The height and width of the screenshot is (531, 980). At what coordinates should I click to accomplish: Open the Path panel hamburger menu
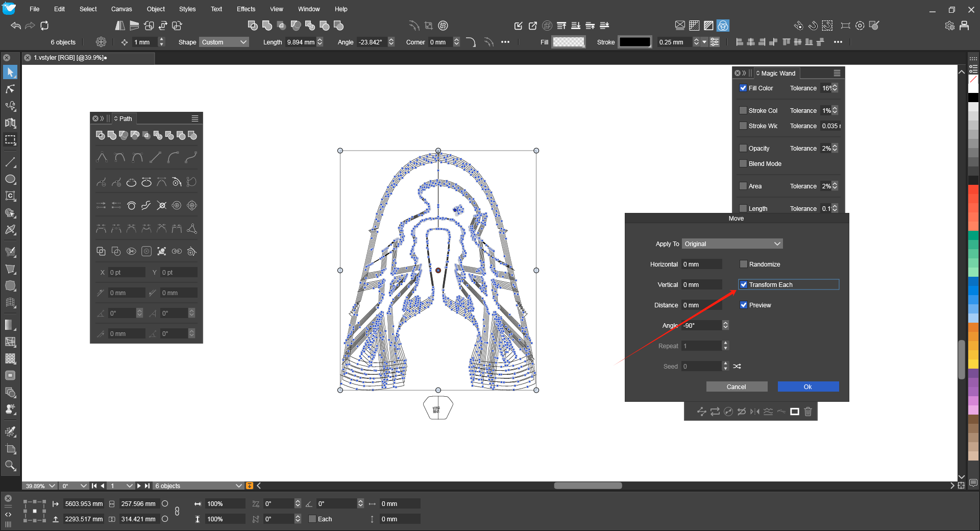coord(194,118)
